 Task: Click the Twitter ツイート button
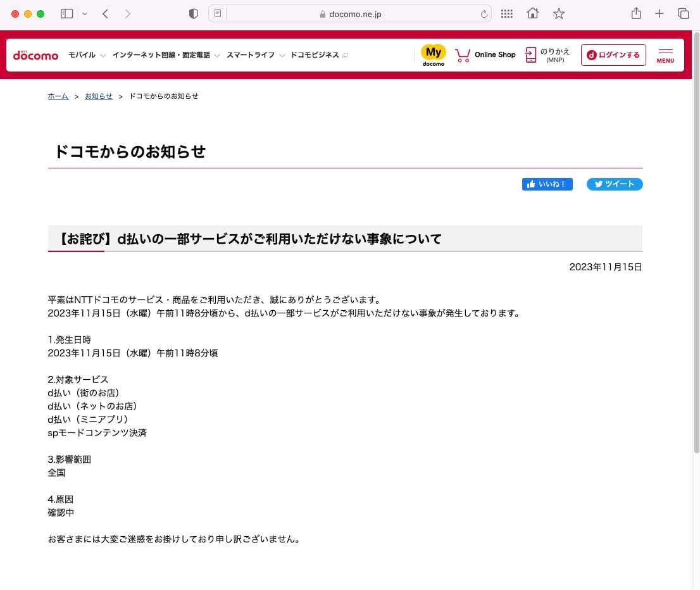click(615, 184)
